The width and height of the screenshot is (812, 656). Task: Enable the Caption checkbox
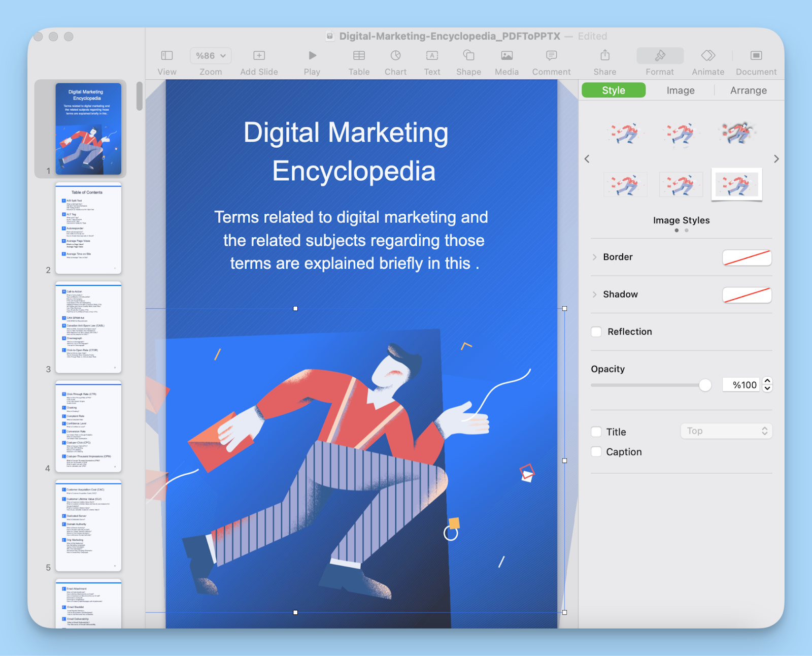coord(596,451)
